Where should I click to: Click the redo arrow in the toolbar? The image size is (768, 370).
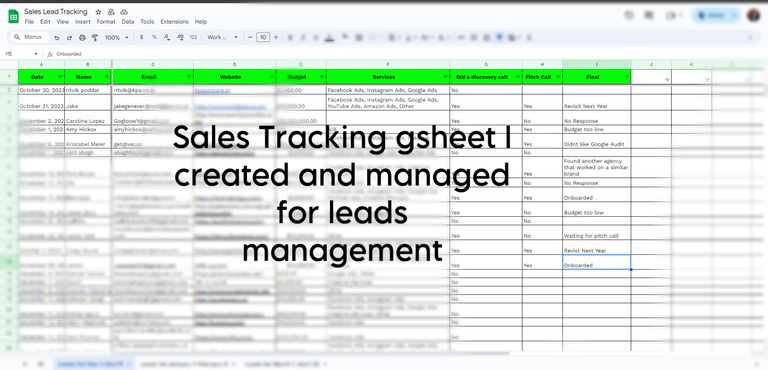point(70,37)
